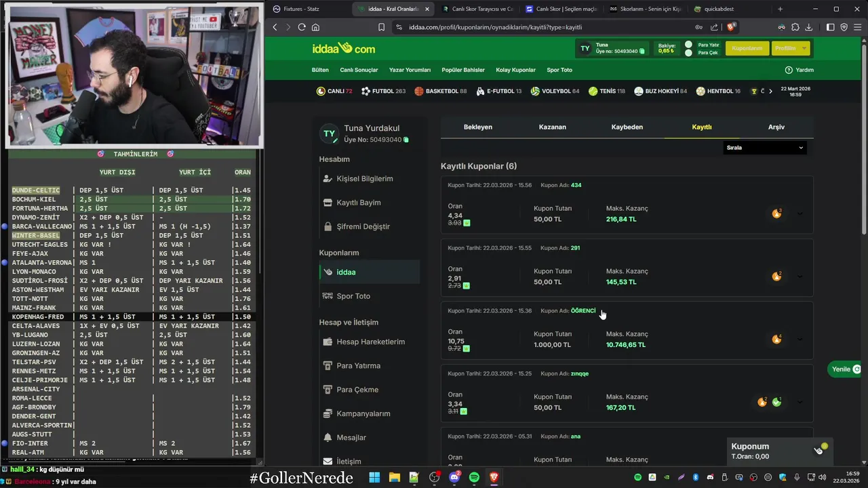Click the flame icon on coupon 434

click(776, 213)
